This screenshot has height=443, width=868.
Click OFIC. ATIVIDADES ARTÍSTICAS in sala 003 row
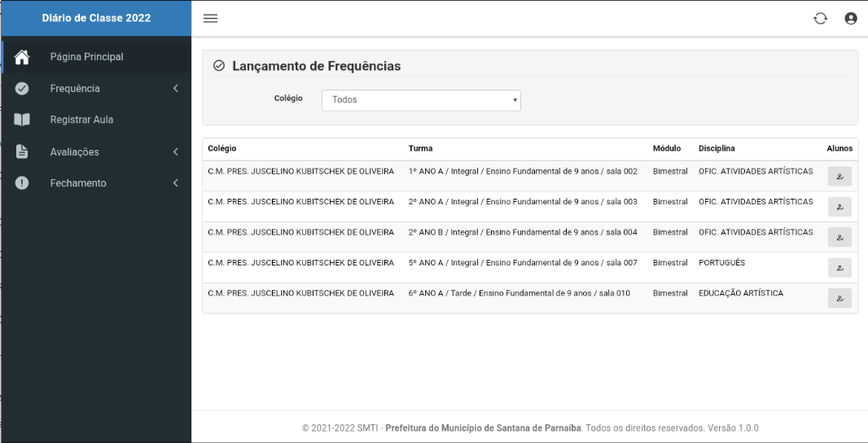coord(756,202)
